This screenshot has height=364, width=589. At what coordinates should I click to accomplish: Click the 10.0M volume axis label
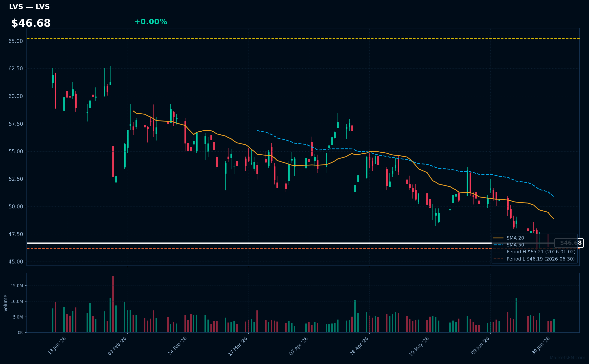click(17, 302)
